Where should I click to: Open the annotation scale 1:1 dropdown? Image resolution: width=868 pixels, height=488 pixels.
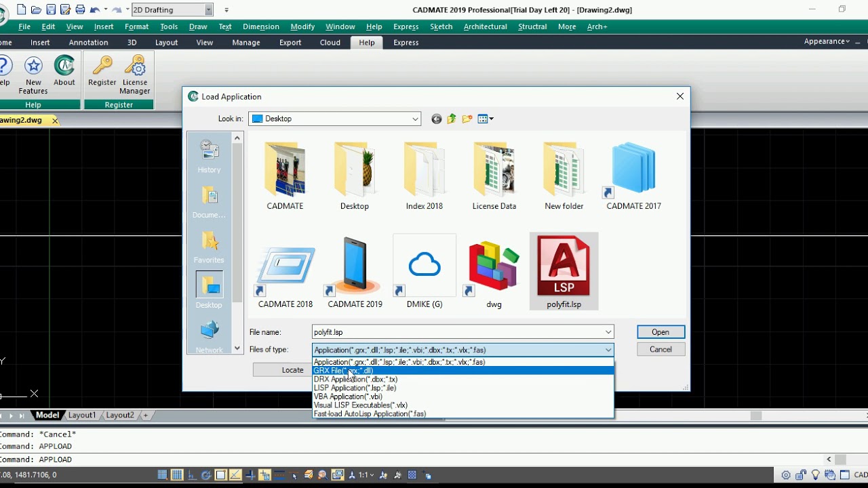click(366, 475)
